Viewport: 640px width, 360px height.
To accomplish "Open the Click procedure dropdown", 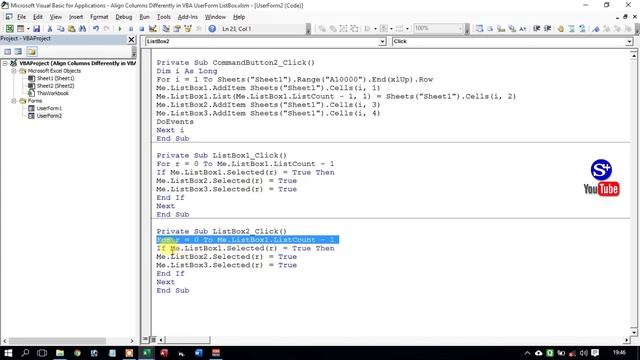I will point(629,42).
